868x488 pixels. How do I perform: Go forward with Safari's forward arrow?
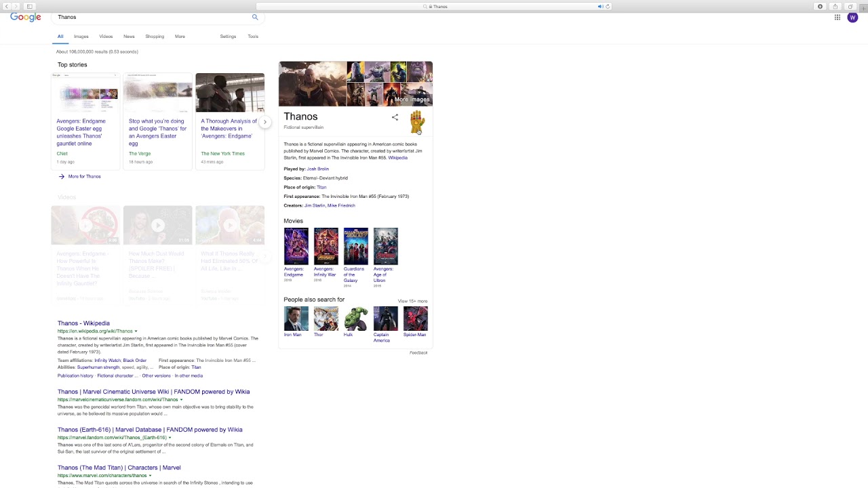(x=16, y=6)
